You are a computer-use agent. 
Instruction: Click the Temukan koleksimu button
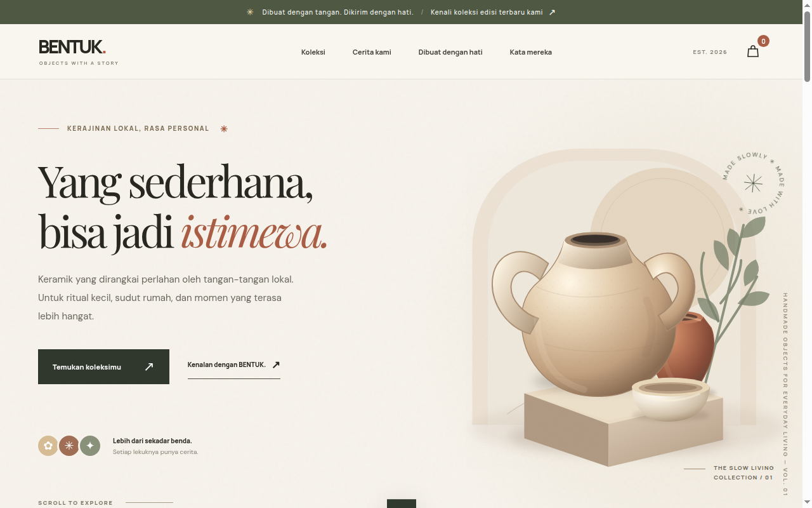coord(103,366)
